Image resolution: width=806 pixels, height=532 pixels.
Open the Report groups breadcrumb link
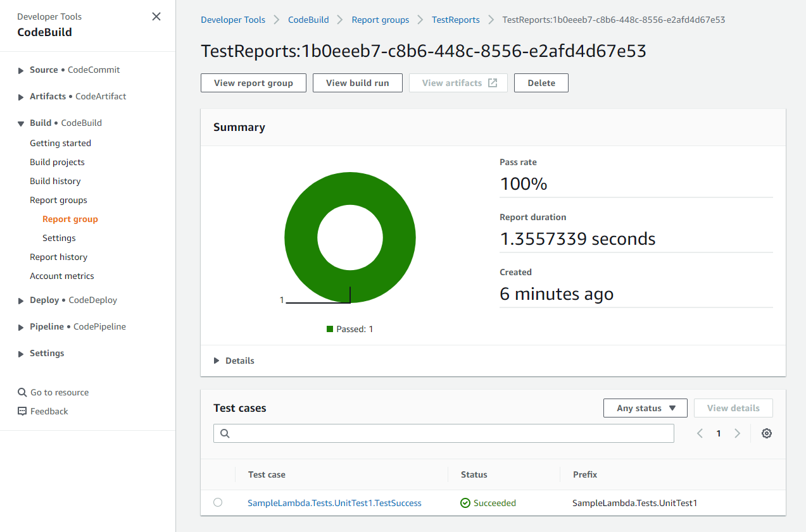381,20
